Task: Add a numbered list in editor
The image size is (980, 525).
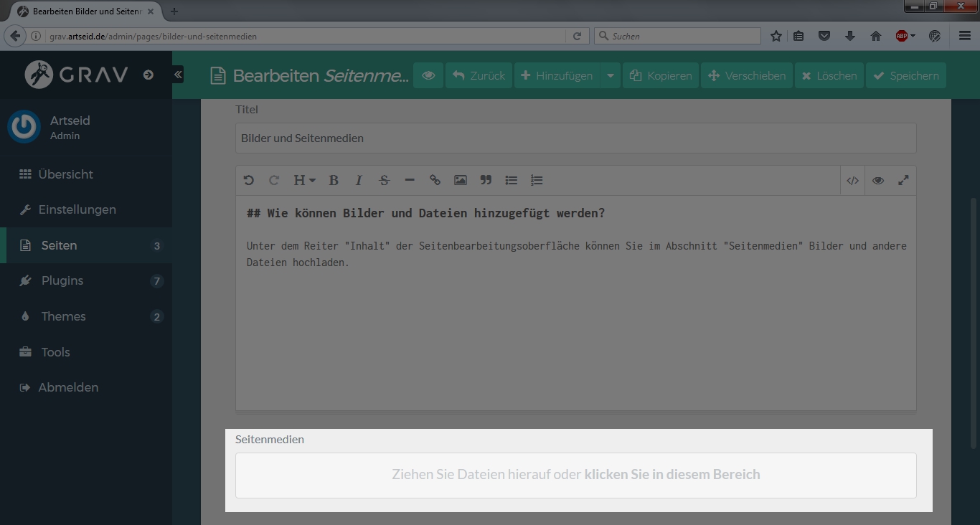Action: pos(537,181)
